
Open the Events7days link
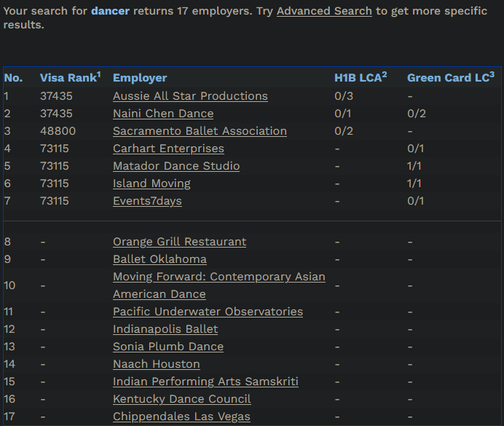(x=147, y=201)
